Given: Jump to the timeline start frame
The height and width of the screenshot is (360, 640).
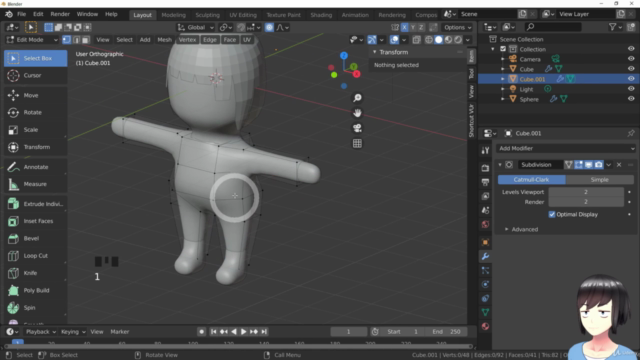Looking at the screenshot, I should 213,332.
